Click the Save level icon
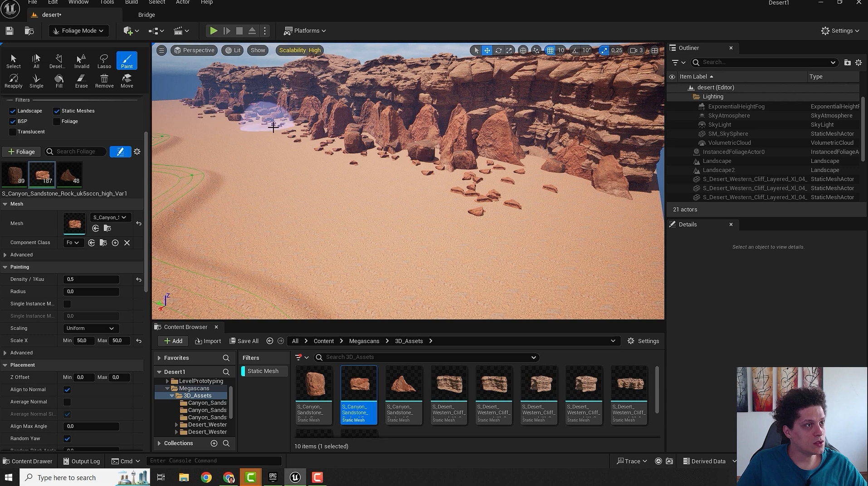Viewport: 868px width, 486px height. click(x=10, y=31)
